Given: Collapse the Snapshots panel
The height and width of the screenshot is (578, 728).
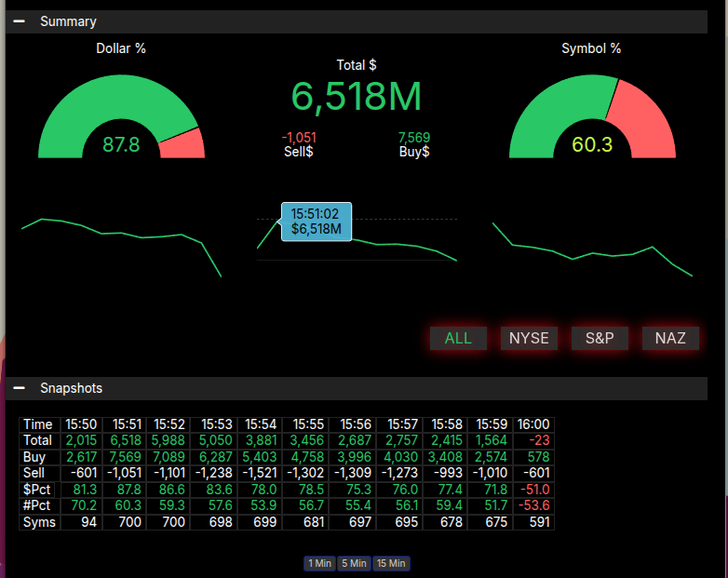Looking at the screenshot, I should pos(19,388).
